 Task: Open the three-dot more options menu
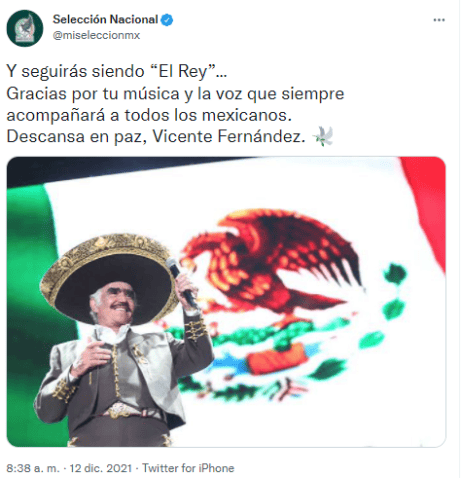439,20
